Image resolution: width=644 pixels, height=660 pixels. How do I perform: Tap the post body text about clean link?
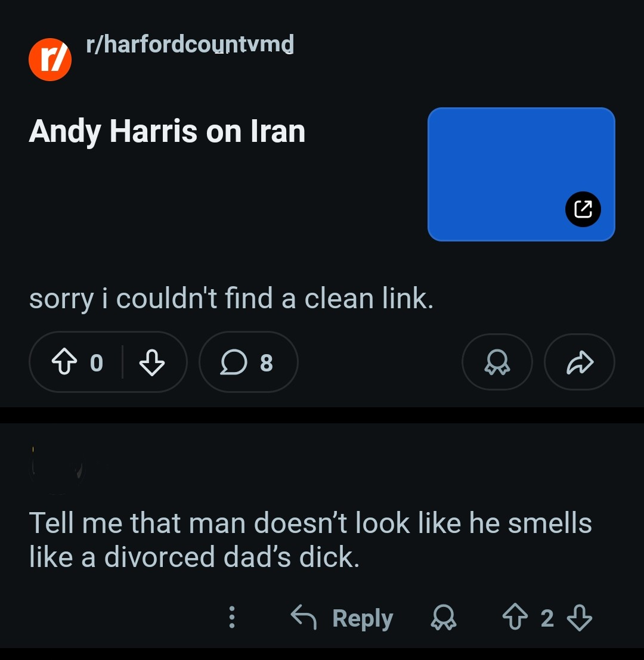231,298
